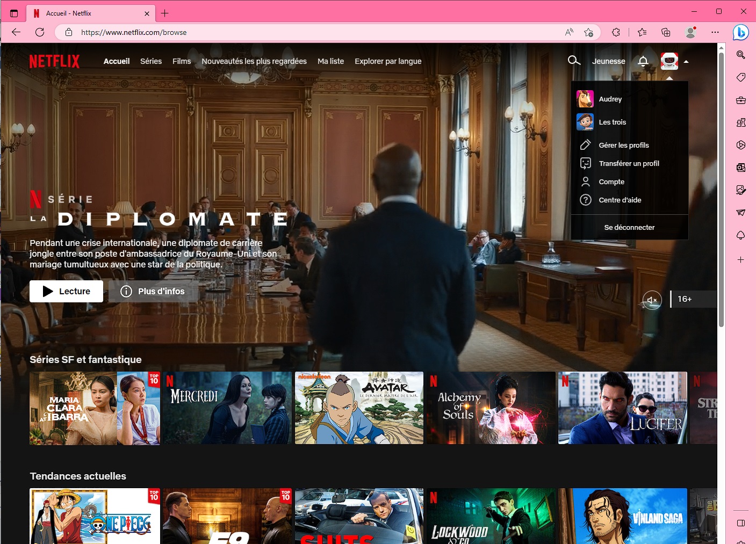
Task: Open the tab actions menu button
Action: tap(14, 13)
